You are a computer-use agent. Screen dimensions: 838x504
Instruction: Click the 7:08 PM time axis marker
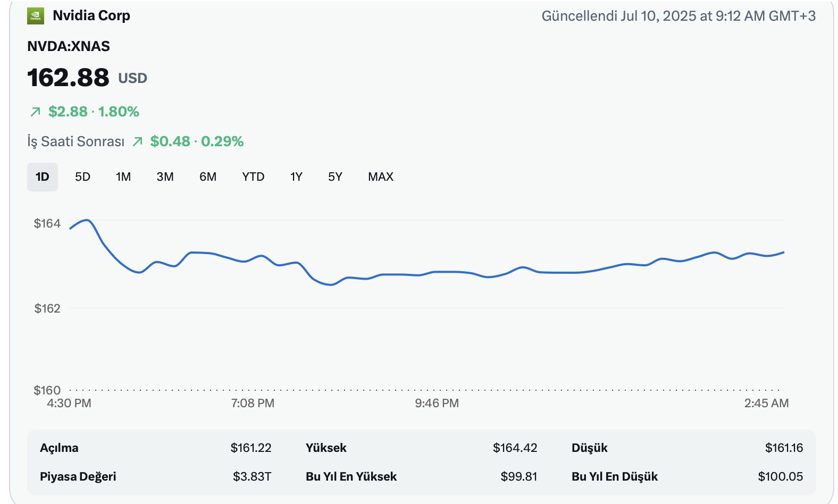click(253, 403)
